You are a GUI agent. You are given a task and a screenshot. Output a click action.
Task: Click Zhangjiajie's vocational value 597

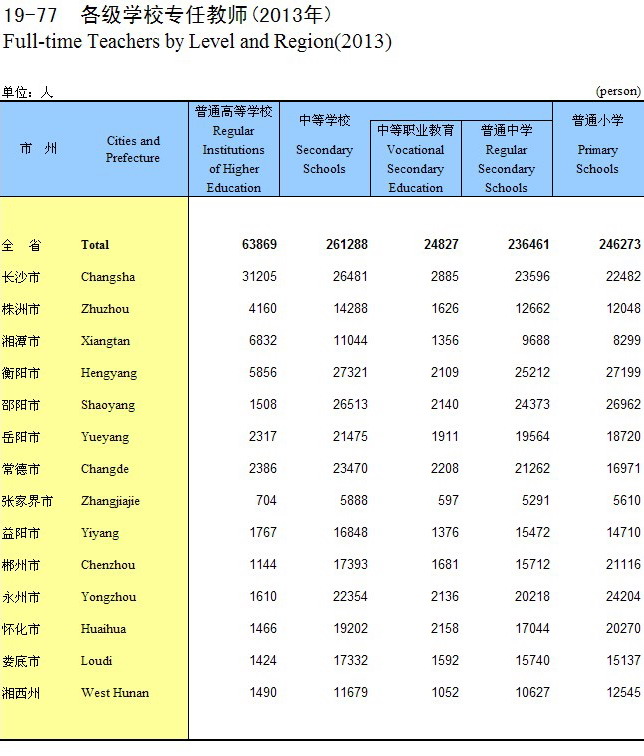click(448, 500)
